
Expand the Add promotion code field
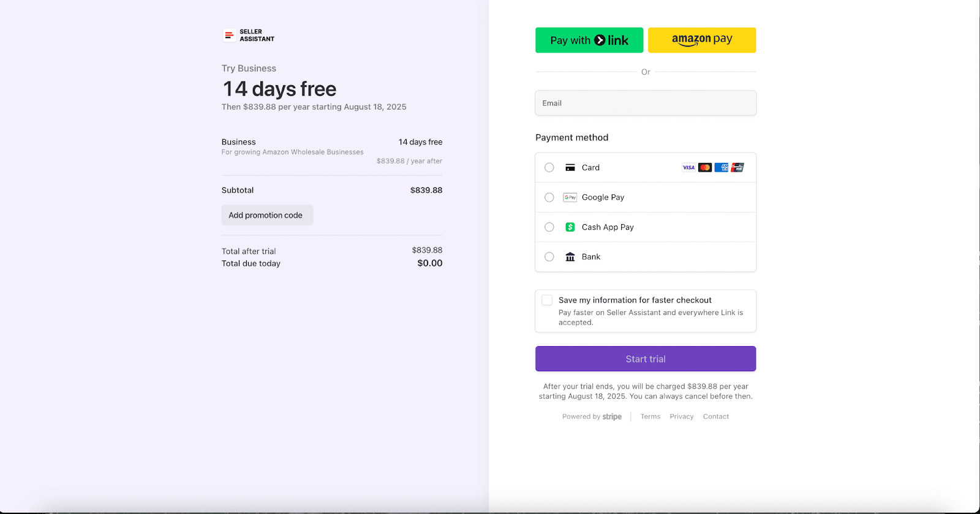pyautogui.click(x=266, y=215)
